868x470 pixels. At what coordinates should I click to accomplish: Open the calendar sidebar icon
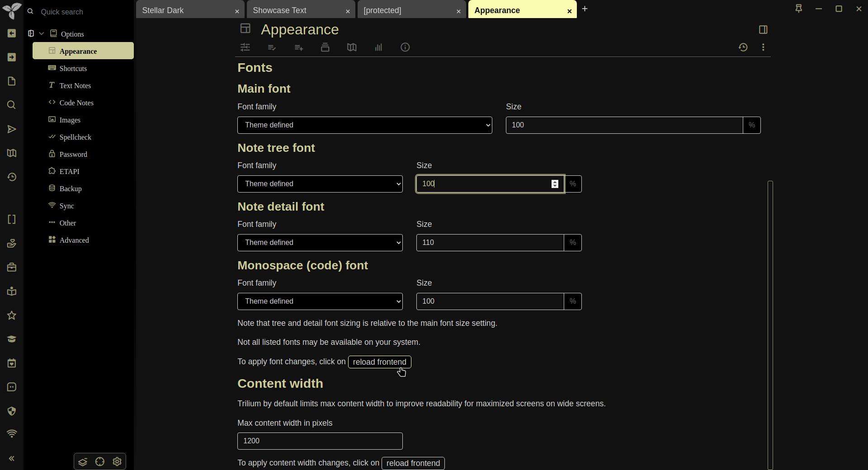[x=12, y=363]
